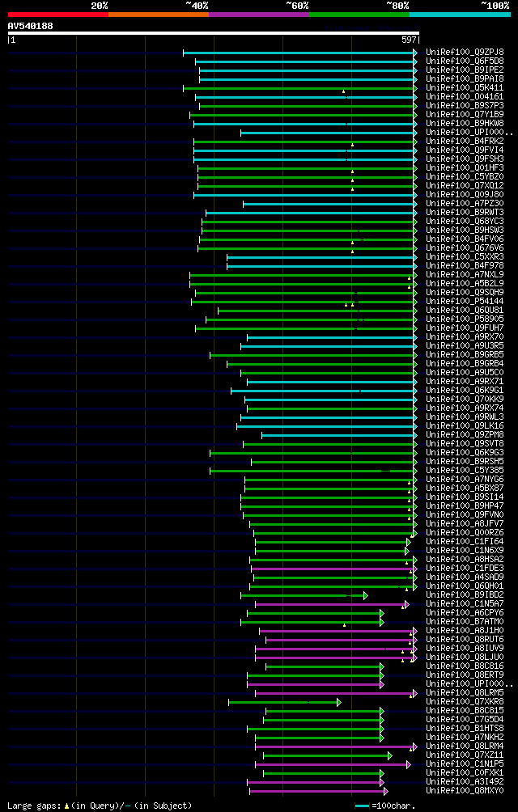
Task: Click the white AV540188 query bar
Action: point(214,33)
